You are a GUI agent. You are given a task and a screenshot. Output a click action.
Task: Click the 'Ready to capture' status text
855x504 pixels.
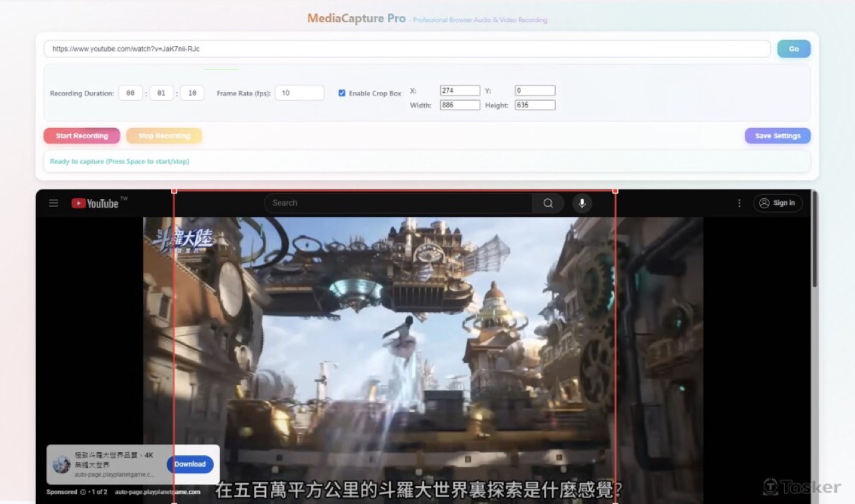[120, 162]
